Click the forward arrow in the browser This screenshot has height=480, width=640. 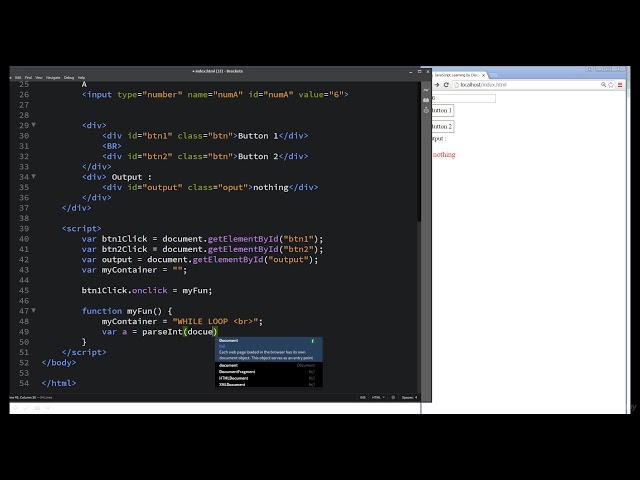437,85
